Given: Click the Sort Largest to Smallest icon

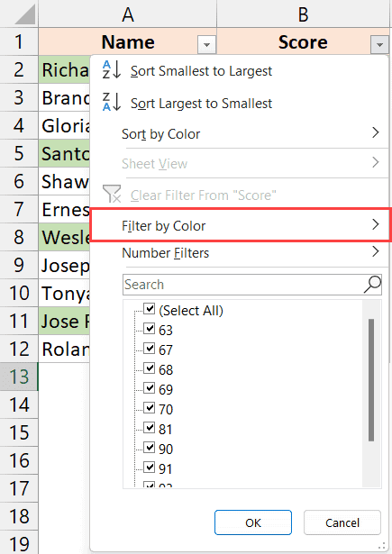Looking at the screenshot, I should pos(112,102).
